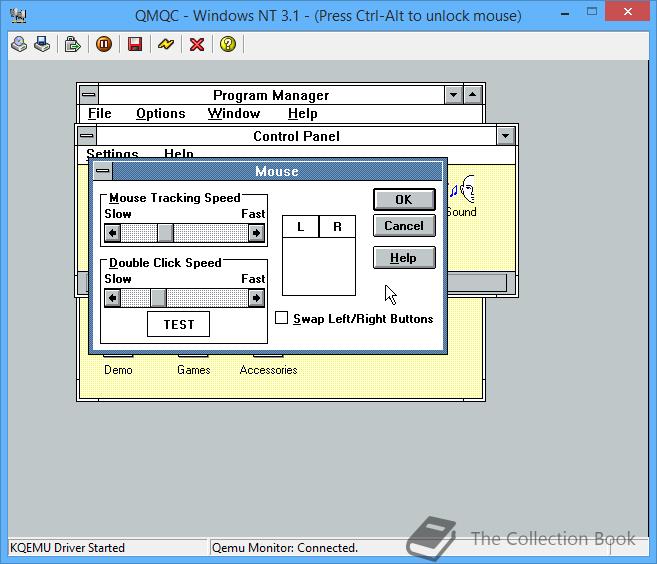The width and height of the screenshot is (657, 564).
Task: Click the red floppy save-state icon
Action: pyautogui.click(x=135, y=44)
